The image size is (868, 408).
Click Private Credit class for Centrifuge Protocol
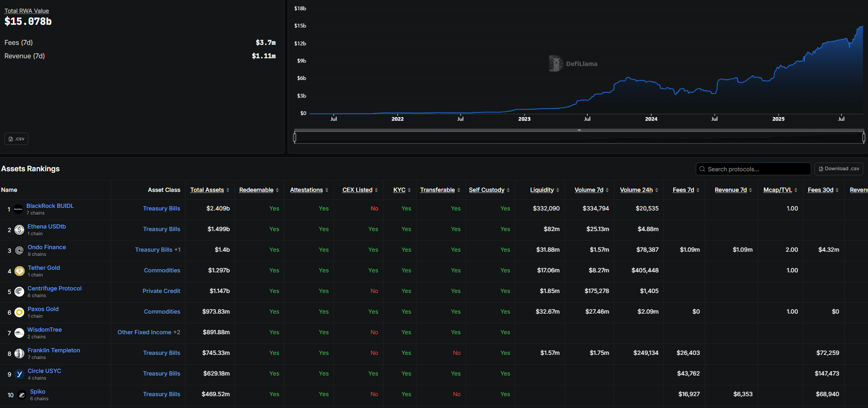[161, 291]
